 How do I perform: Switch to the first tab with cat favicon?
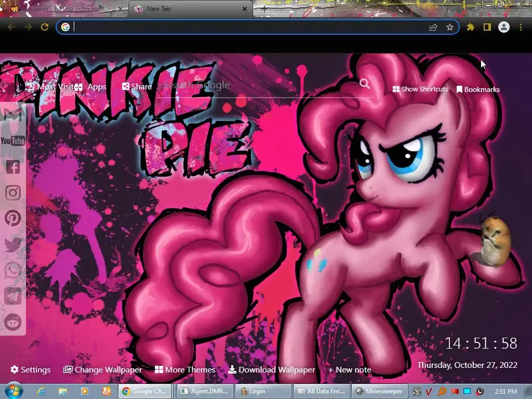click(63, 9)
